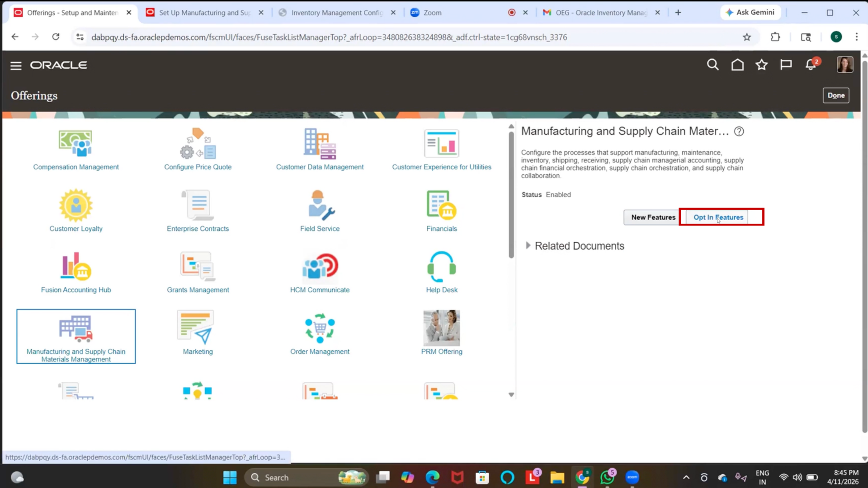Select the Help Desk headset icon
The image size is (868, 488).
click(x=442, y=266)
